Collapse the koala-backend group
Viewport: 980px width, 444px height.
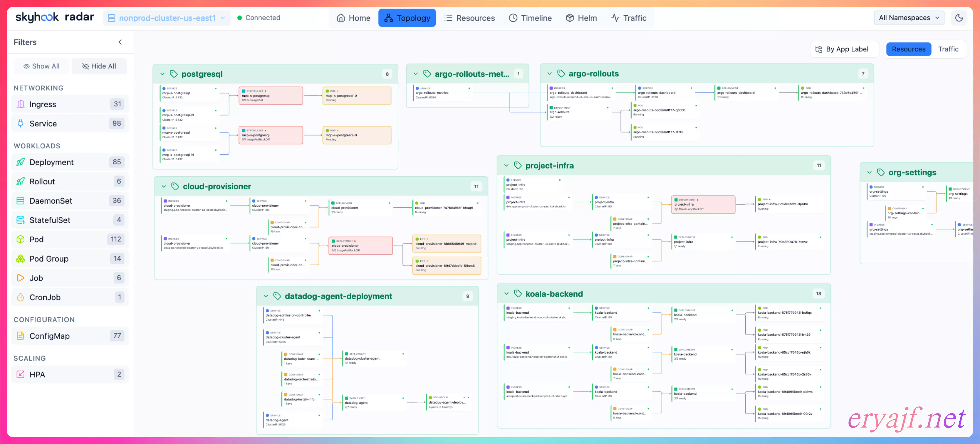point(506,294)
